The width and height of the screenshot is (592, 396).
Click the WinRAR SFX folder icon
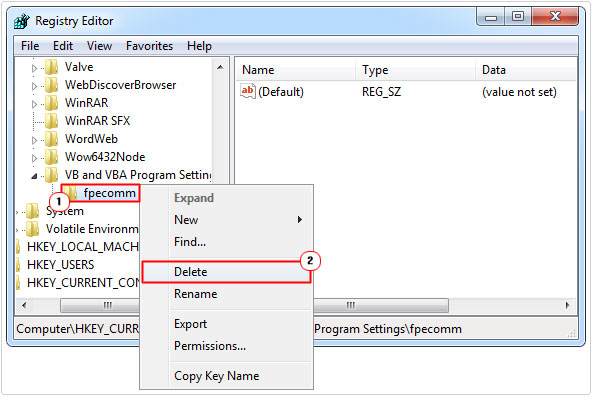coord(51,121)
